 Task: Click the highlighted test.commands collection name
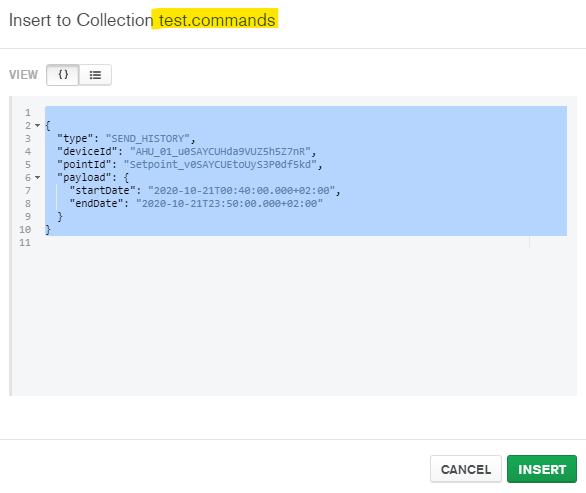click(x=217, y=20)
